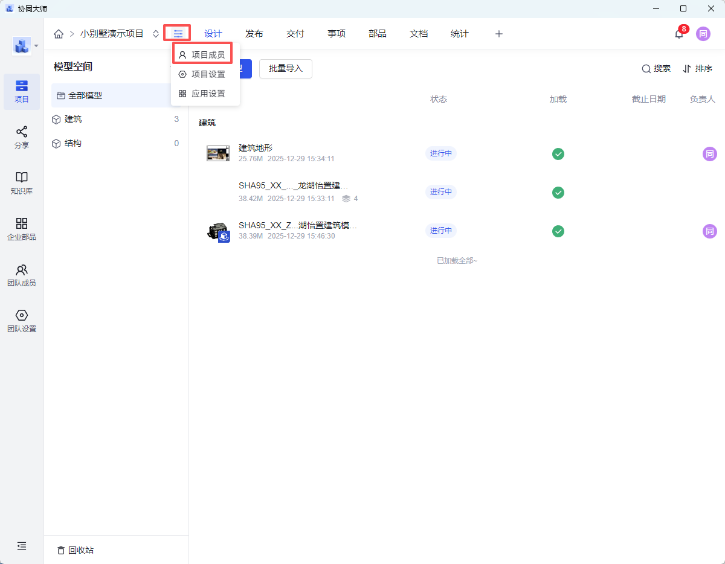Click the notification bell icon
Viewport: 725px width, 564px height.
click(x=679, y=33)
